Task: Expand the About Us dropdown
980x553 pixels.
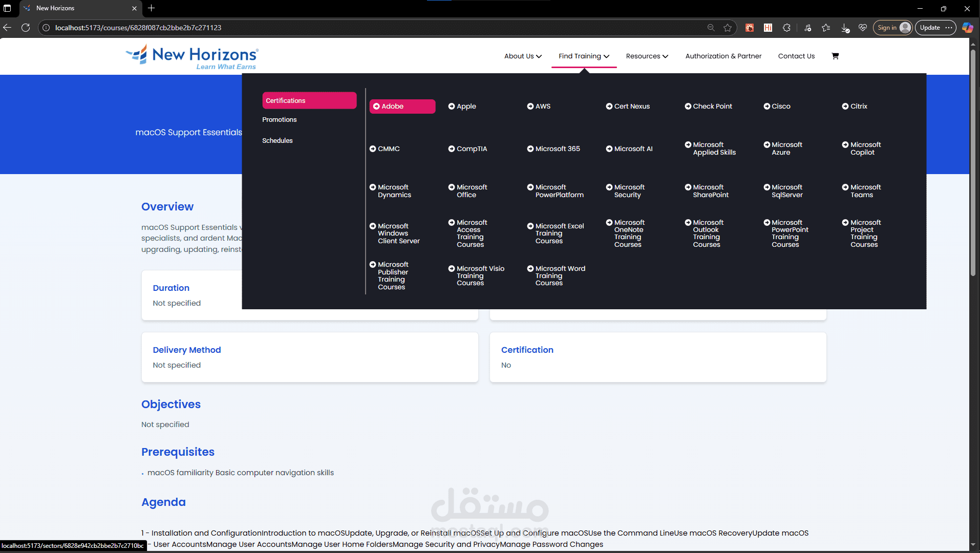Action: (x=523, y=56)
